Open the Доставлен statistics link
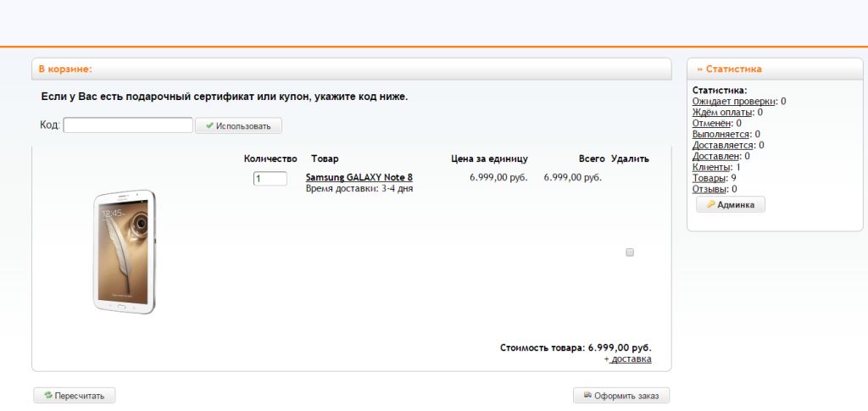This screenshot has height=411, width=868. (x=715, y=156)
